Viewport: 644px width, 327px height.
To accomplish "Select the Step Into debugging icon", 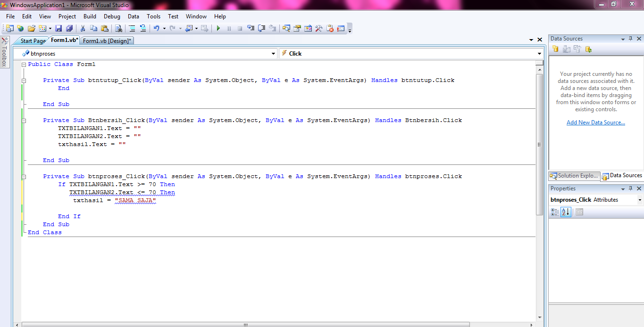I will coord(250,28).
